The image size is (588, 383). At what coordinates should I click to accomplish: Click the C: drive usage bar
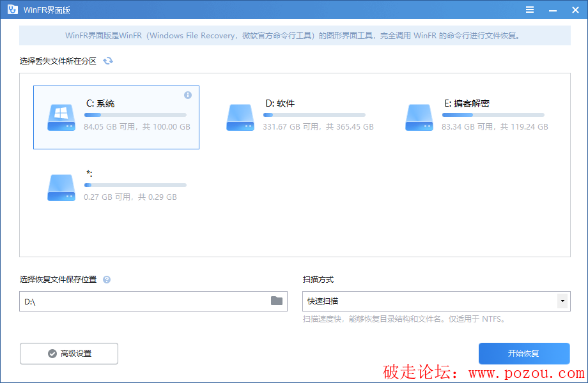coord(135,115)
